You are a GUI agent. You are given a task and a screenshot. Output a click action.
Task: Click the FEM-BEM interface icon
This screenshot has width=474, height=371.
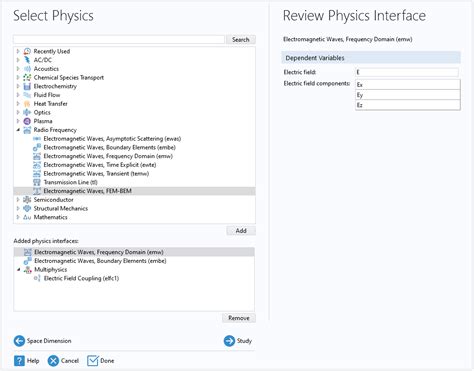point(37,191)
